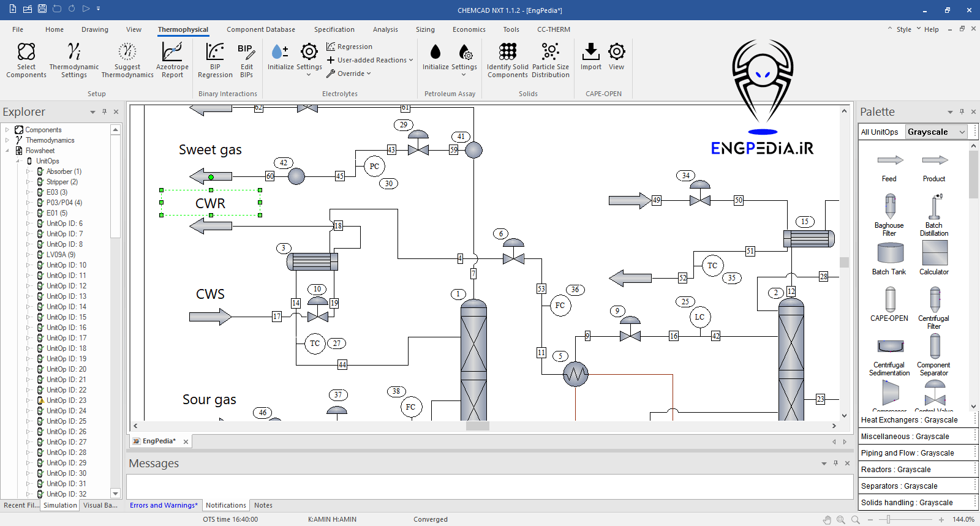
Task: Open Edit BIPs
Action: tap(246, 60)
